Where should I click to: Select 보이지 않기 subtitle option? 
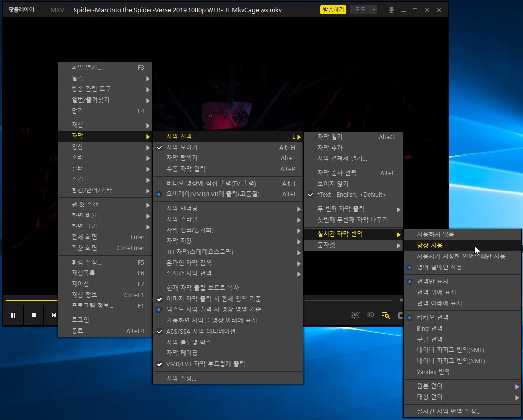(x=353, y=184)
